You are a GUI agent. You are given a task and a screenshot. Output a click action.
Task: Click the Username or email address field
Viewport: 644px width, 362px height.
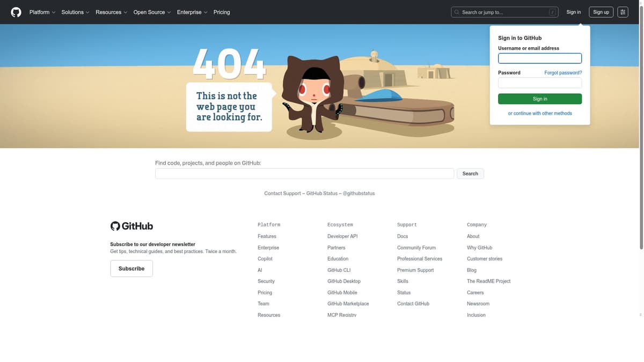(x=540, y=57)
